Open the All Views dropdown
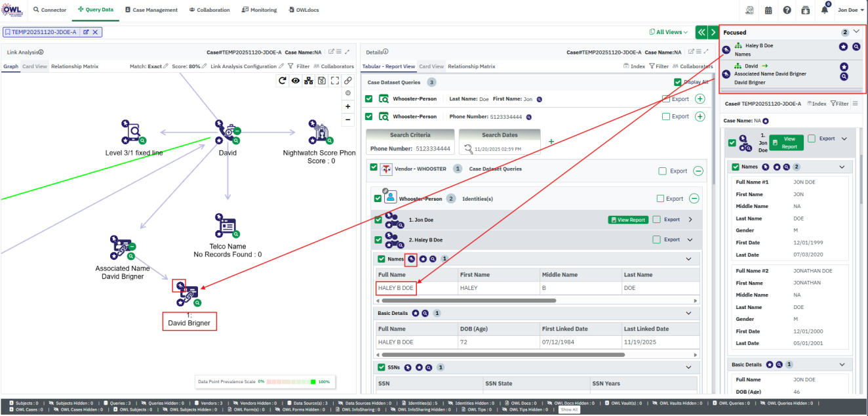 [x=668, y=32]
